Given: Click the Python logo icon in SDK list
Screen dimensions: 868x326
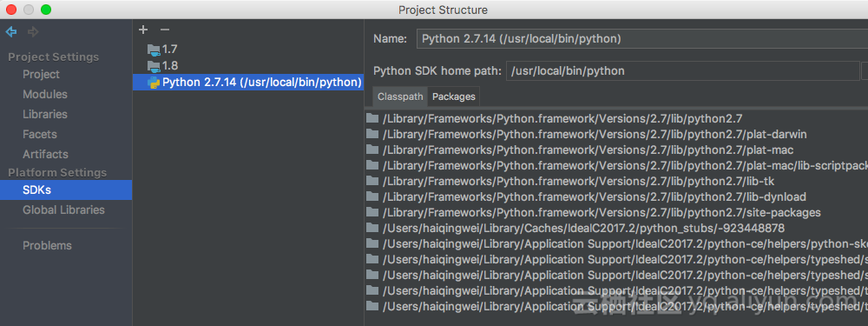Looking at the screenshot, I should point(154,83).
